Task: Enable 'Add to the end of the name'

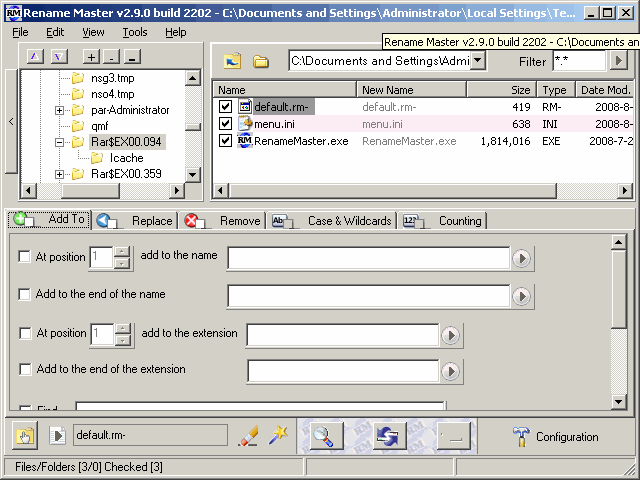Action: tap(25, 295)
